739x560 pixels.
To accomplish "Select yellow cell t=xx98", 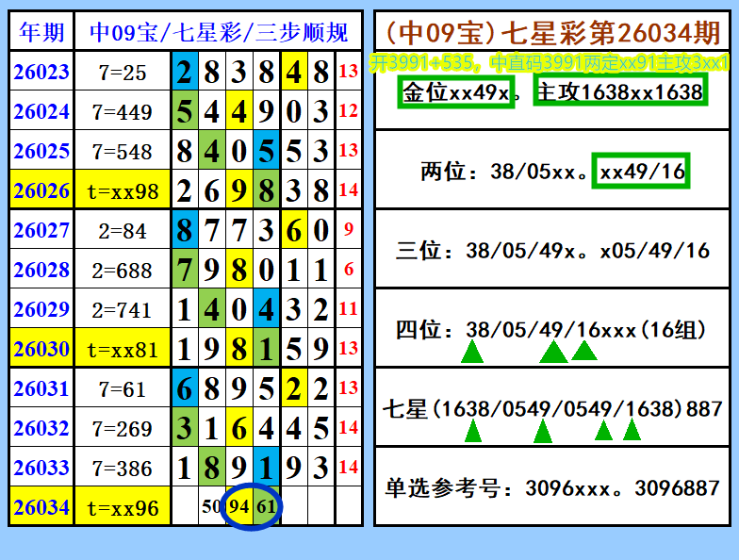I will (123, 190).
